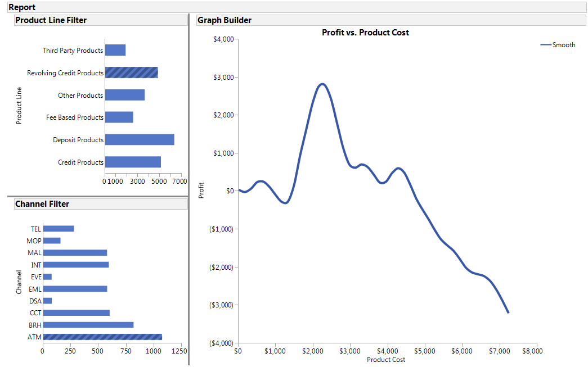Select the Credit Products filter bar

tap(132, 162)
